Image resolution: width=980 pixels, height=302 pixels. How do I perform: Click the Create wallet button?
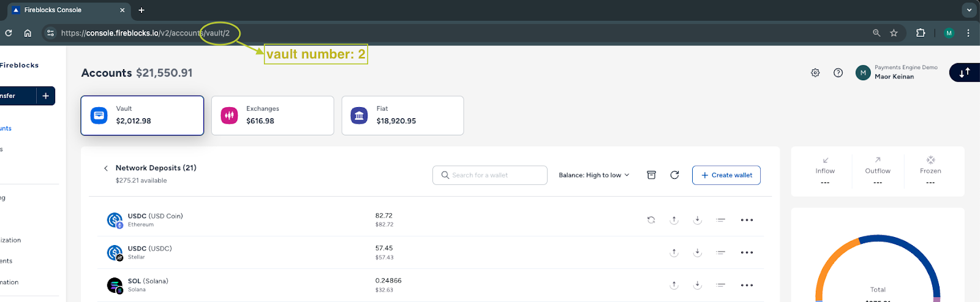pos(726,175)
